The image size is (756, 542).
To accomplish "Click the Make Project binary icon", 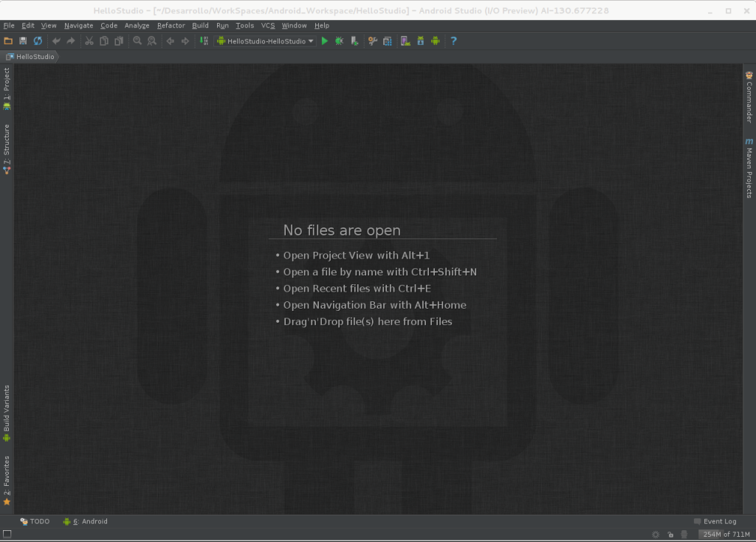I will (x=204, y=41).
